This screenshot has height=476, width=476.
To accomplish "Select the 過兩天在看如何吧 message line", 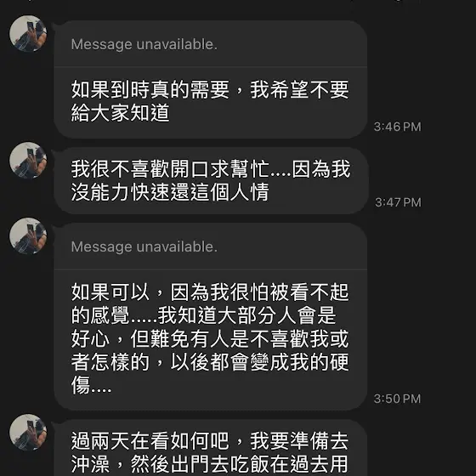I will tap(210, 441).
